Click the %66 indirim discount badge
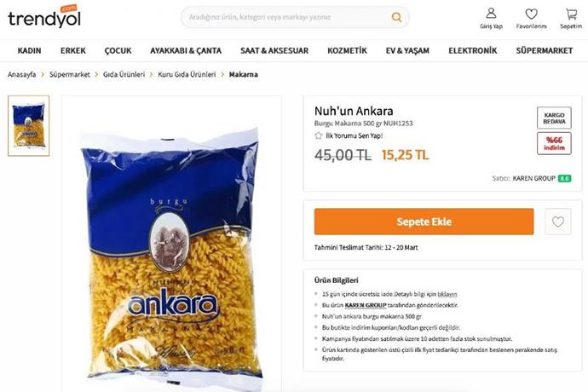Screen dimensions: 588x392 point(554,143)
